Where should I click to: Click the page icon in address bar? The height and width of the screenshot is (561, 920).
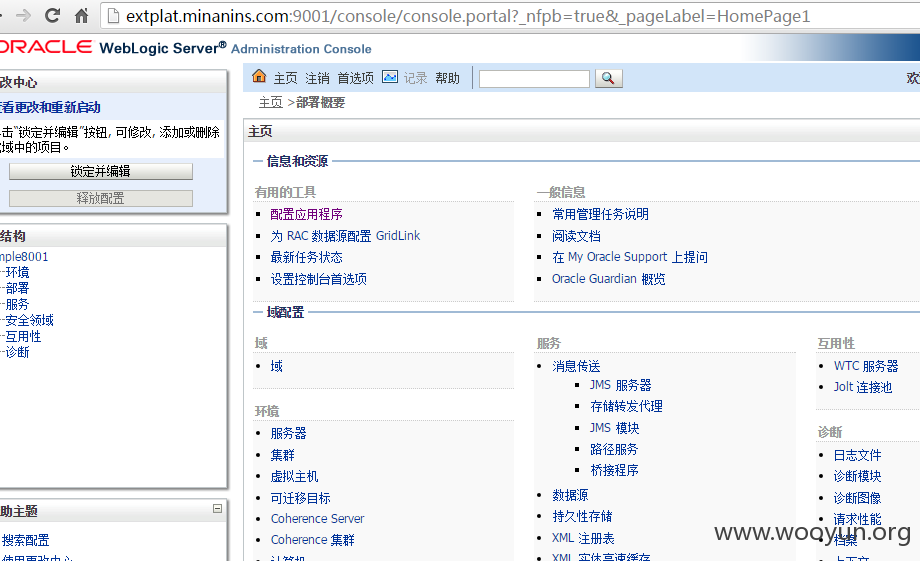click(x=113, y=16)
